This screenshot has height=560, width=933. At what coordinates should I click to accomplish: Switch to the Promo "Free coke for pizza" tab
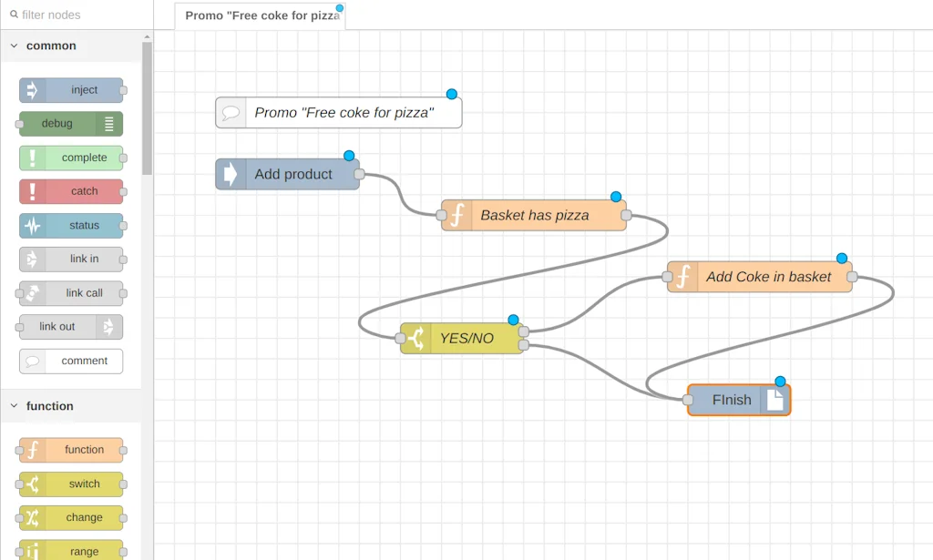click(260, 15)
